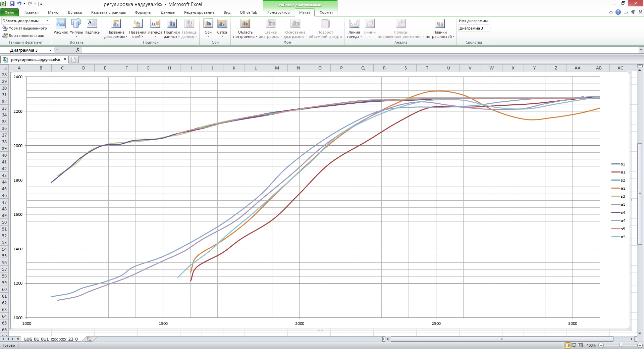
Task: Open the Меню ribbon tab
Action: [53, 12]
